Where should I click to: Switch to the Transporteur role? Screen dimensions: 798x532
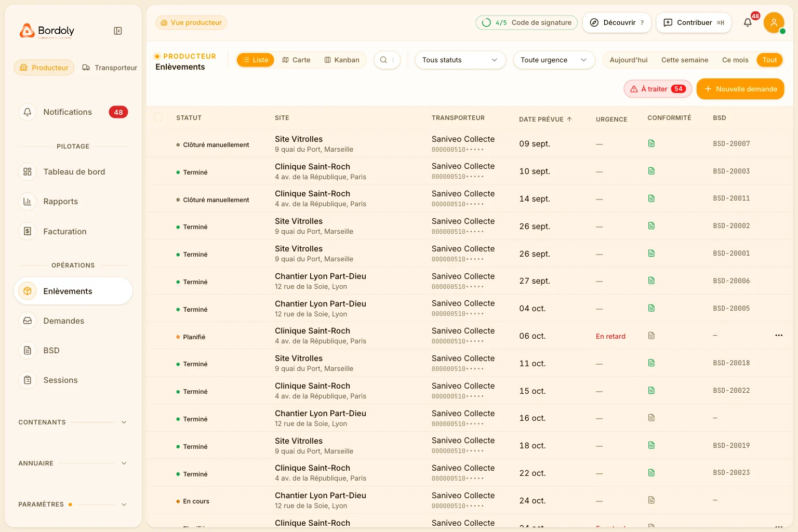[110, 68]
